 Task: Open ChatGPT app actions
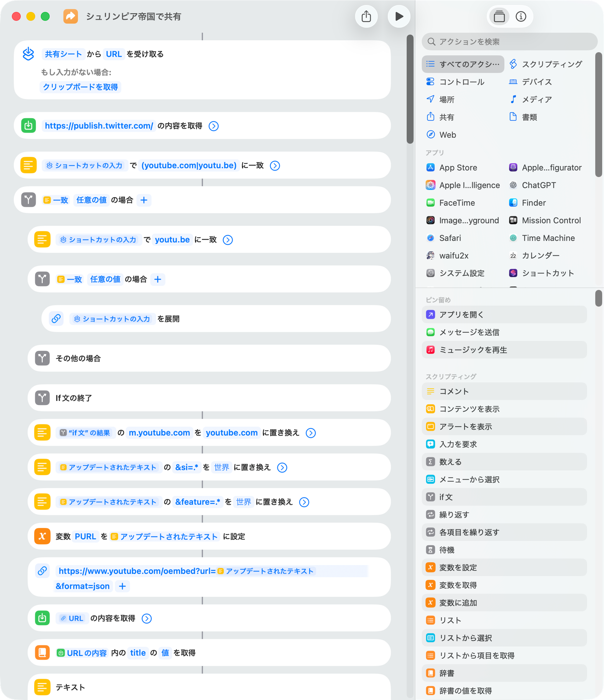coord(532,185)
